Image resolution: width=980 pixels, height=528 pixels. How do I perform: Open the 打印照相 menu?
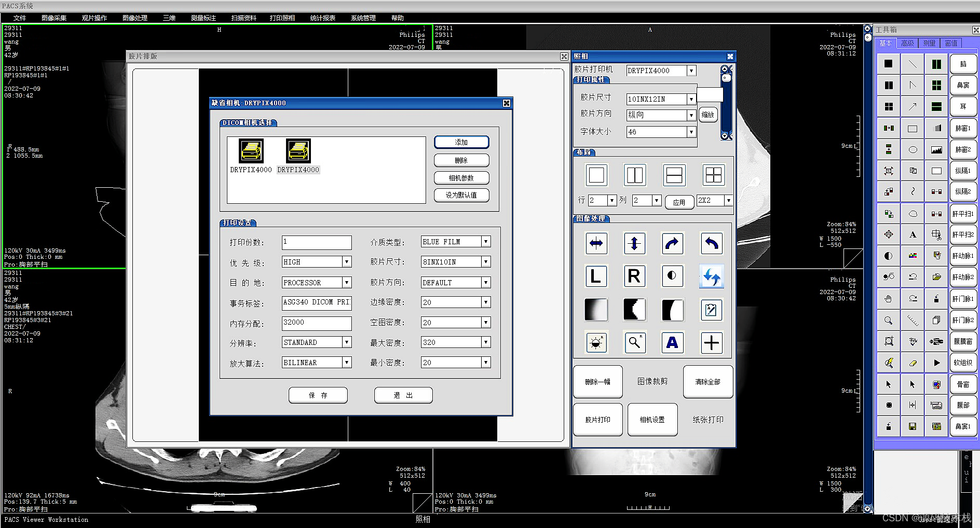tap(282, 18)
